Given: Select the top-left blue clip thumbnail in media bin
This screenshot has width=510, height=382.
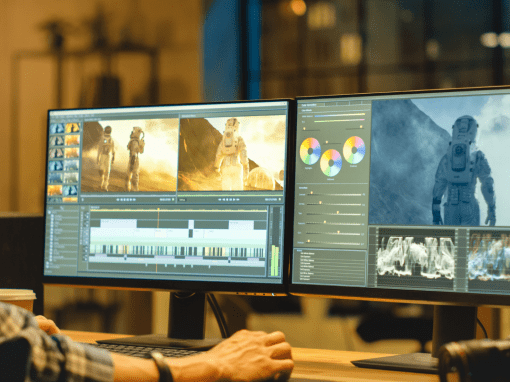Looking at the screenshot, I should [x=57, y=129].
